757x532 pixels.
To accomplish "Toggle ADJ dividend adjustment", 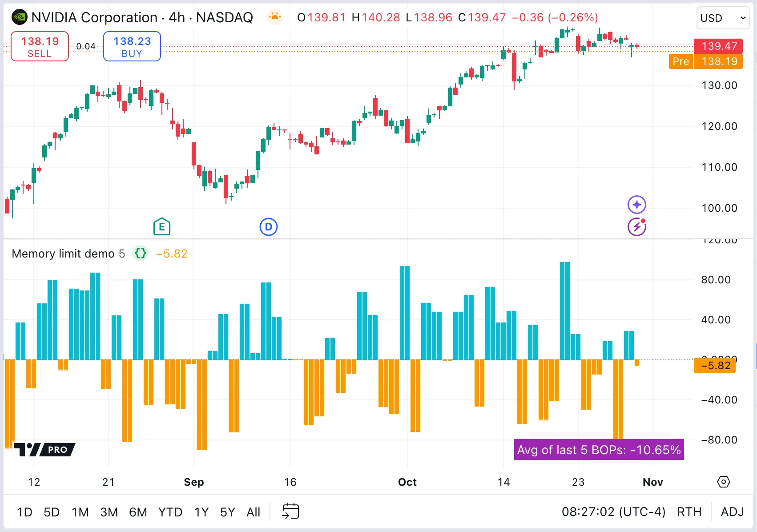I will (732, 512).
